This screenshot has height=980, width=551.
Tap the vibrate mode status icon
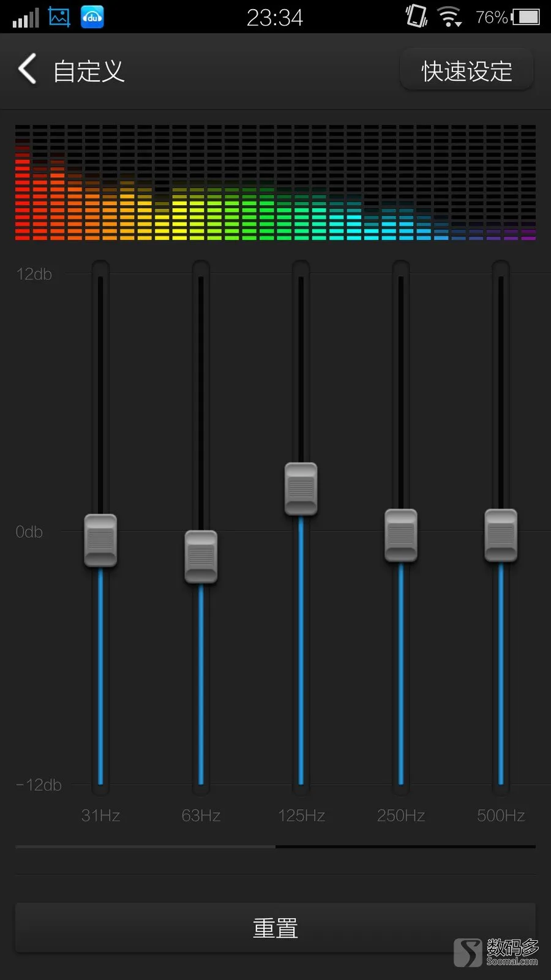pos(416,16)
